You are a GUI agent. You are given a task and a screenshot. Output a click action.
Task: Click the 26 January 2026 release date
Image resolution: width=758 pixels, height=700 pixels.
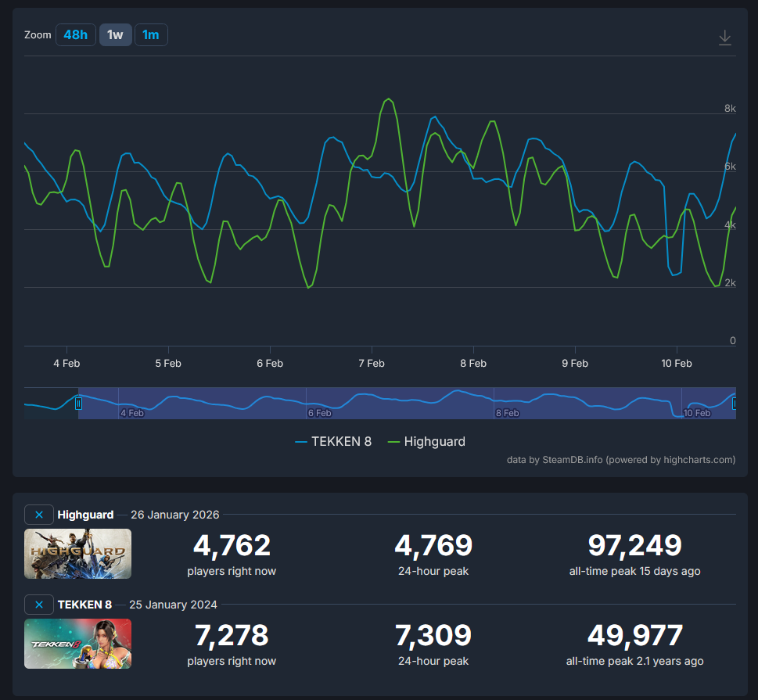175,515
